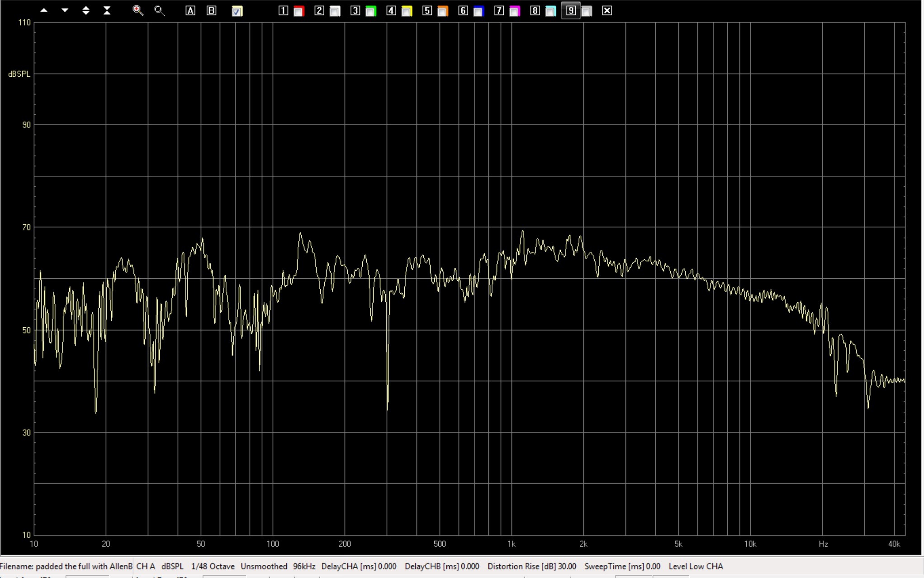This screenshot has height=578, width=924.
Task: Select overlay curve slot 8
Action: (535, 10)
